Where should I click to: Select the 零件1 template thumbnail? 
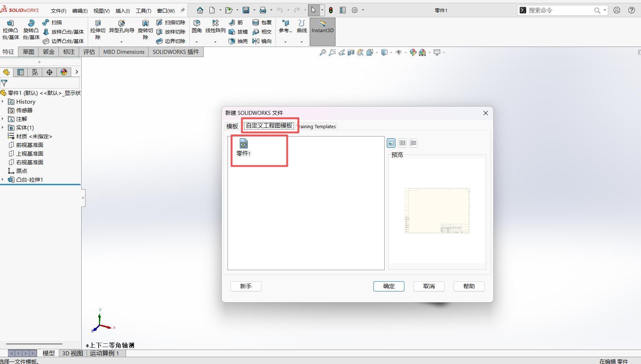244,147
